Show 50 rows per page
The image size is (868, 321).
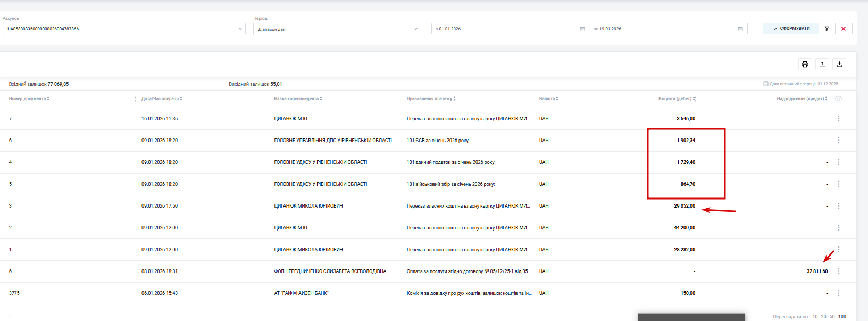(832, 317)
